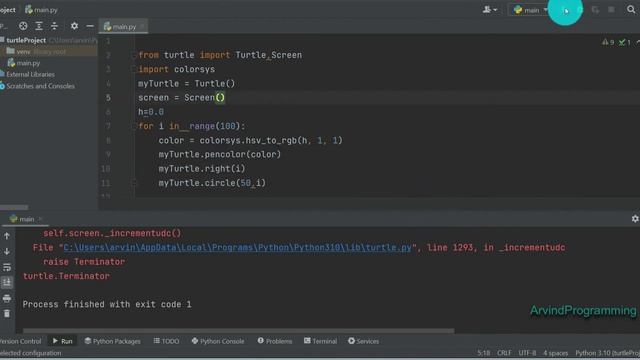Click 'Process finished with exit code 1' text
This screenshot has height=360, width=640.
(x=107, y=304)
